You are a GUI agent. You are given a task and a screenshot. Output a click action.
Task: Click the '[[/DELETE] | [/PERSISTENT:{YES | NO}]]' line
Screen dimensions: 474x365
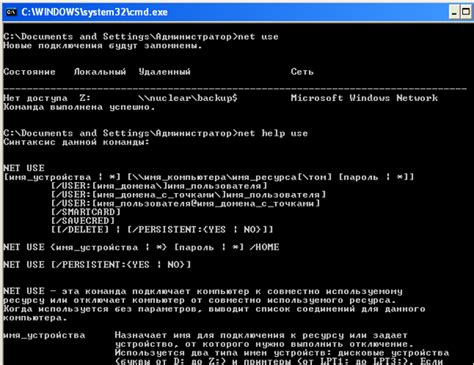coord(162,230)
